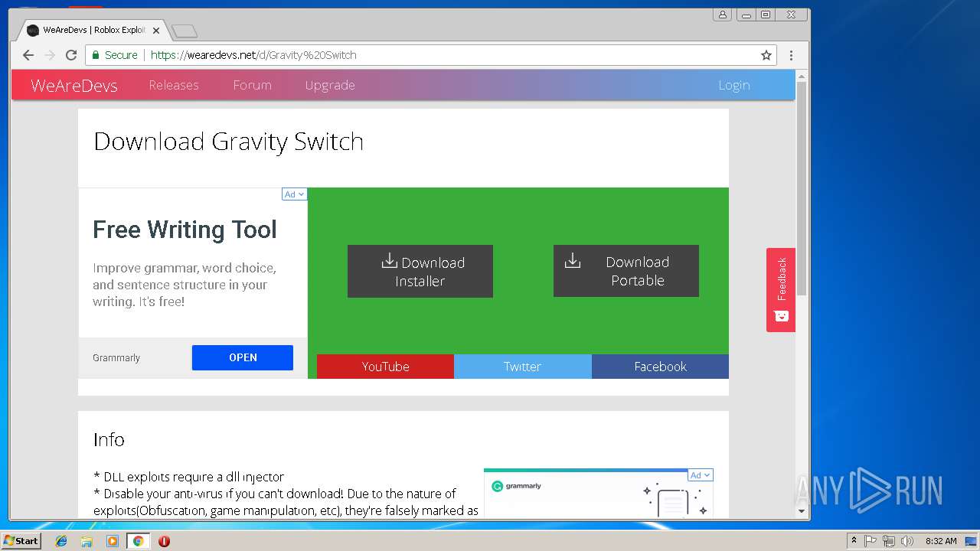The width and height of the screenshot is (980, 551).
Task: Click the Download Gravity Switch heading
Action: 228,142
